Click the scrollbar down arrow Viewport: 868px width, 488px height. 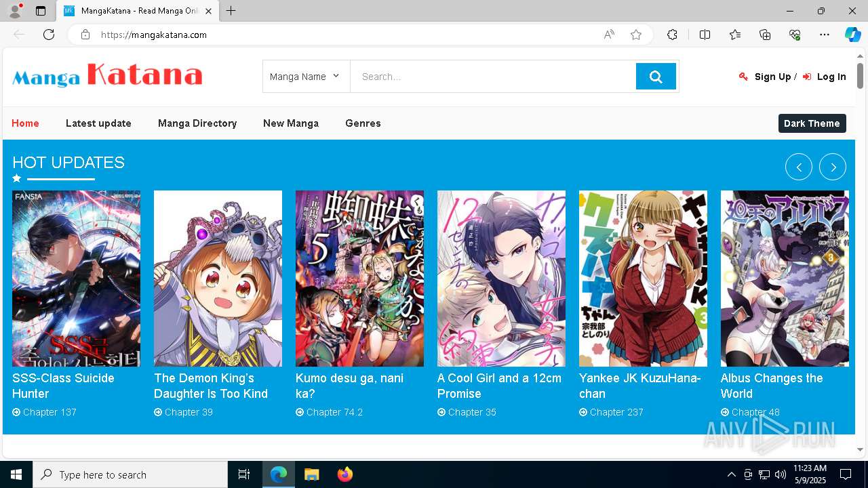pos(860,449)
